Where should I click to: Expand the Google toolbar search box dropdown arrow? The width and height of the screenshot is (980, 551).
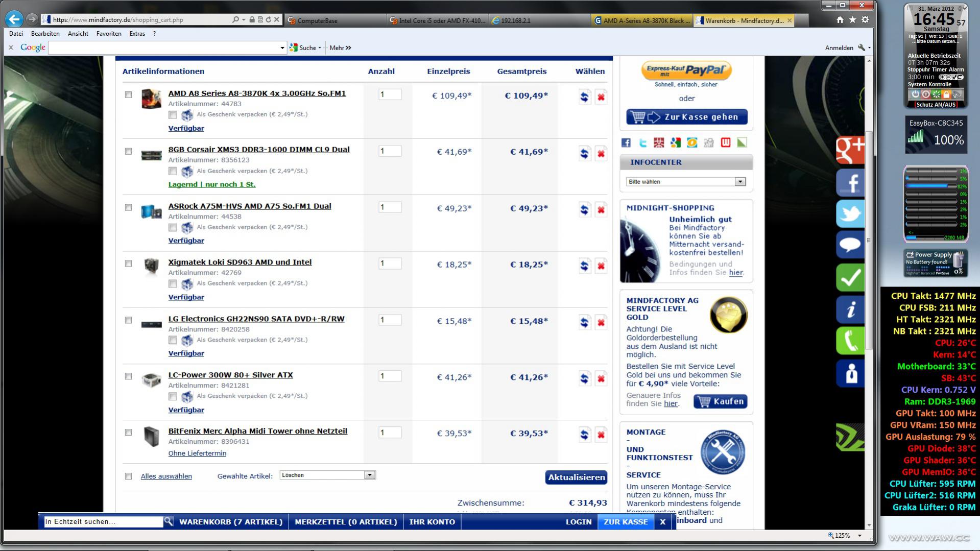(282, 47)
